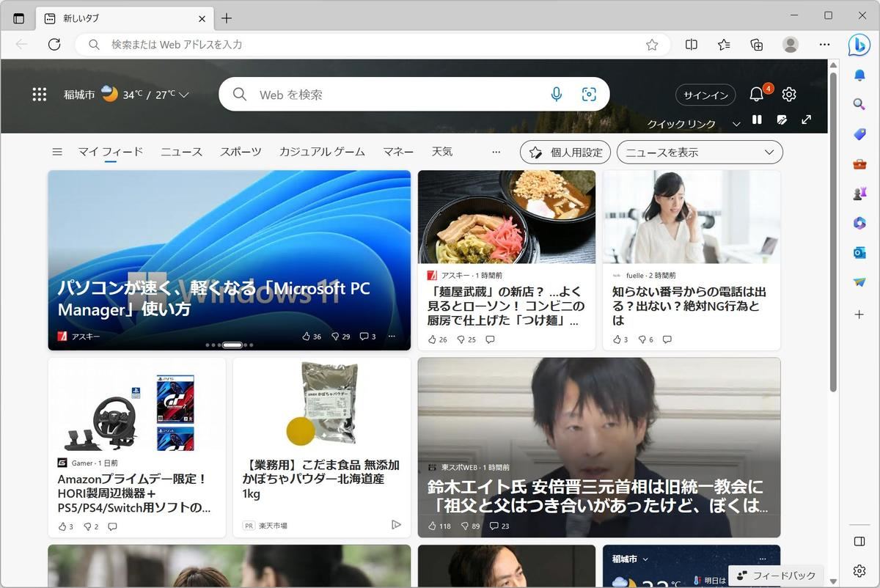Pause the background video

pyautogui.click(x=757, y=120)
